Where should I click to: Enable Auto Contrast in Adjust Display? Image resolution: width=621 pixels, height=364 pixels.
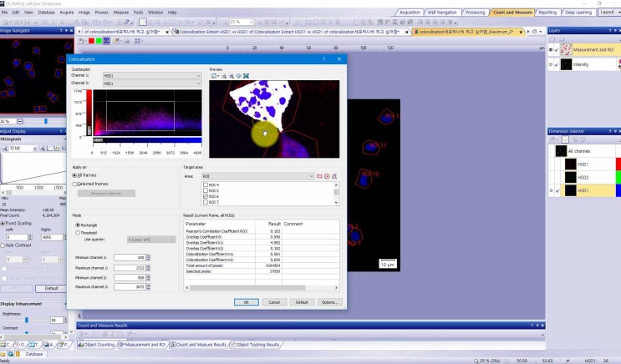3,245
